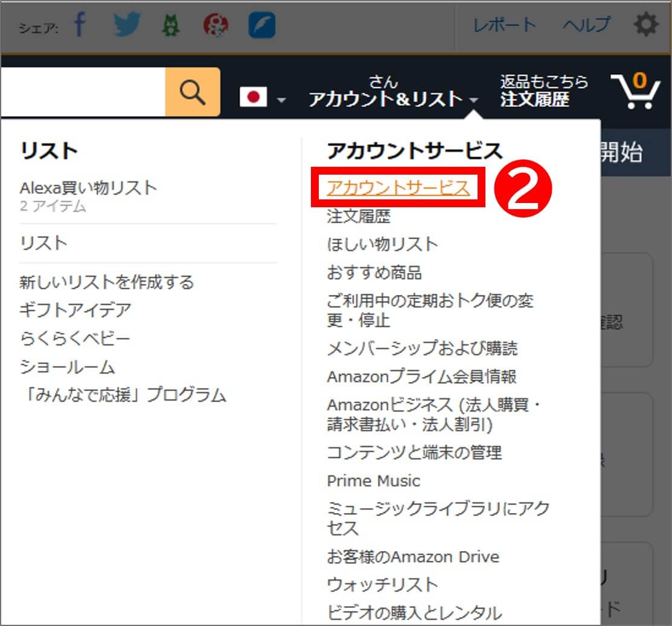
Task: Click 新しいリストを作成する
Action: pos(106,282)
